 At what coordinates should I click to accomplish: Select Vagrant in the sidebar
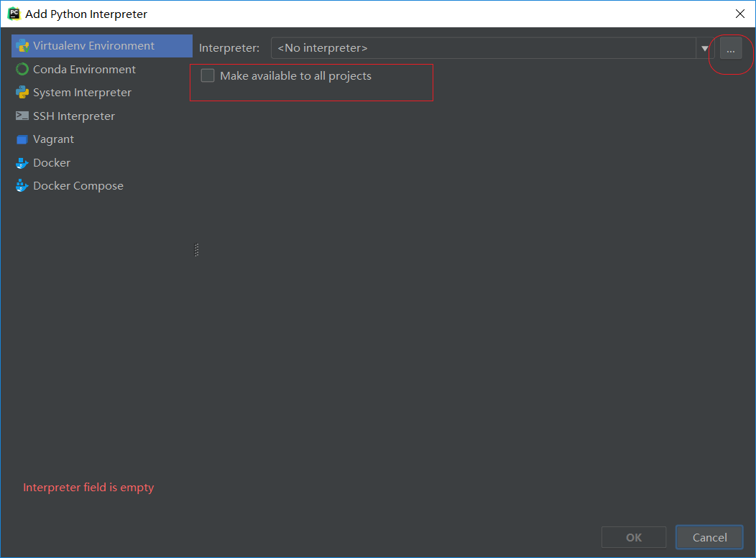point(102,139)
